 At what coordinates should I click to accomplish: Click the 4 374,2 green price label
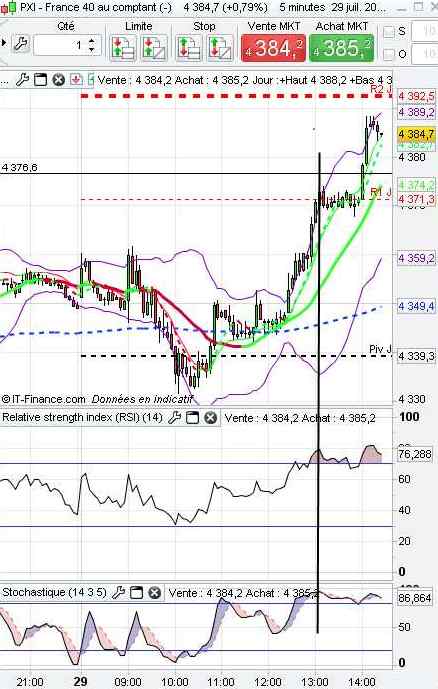(416, 185)
